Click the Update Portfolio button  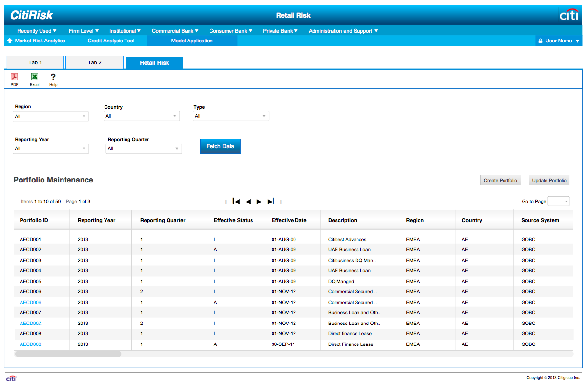pos(549,181)
